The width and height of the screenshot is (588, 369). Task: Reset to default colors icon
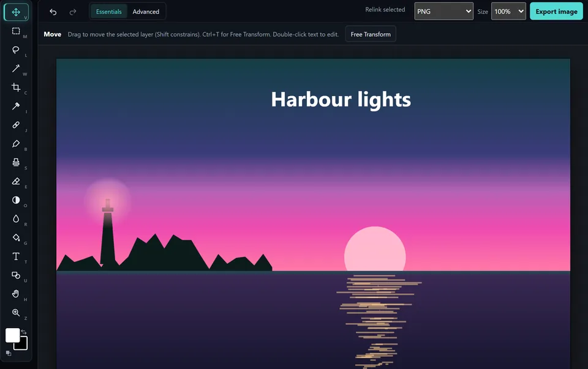(x=9, y=353)
